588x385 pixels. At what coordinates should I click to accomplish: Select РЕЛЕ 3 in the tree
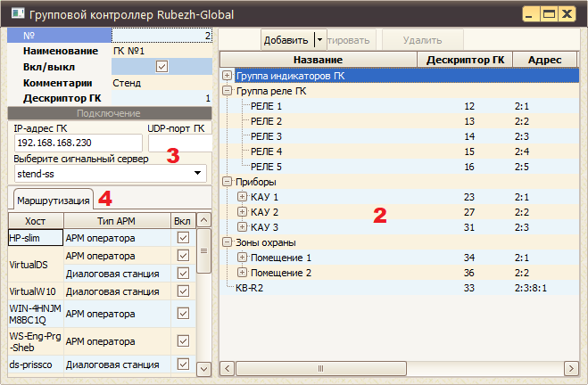(266, 136)
